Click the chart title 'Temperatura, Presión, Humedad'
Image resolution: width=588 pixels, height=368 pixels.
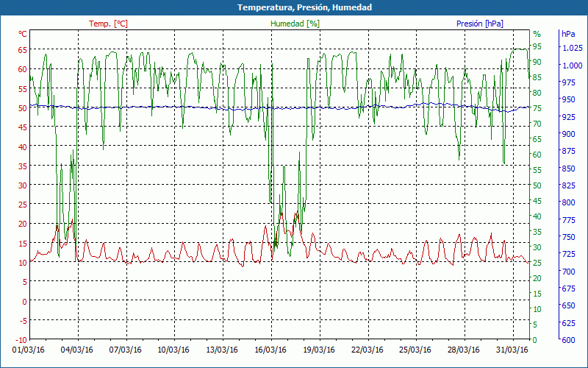coord(304,7)
